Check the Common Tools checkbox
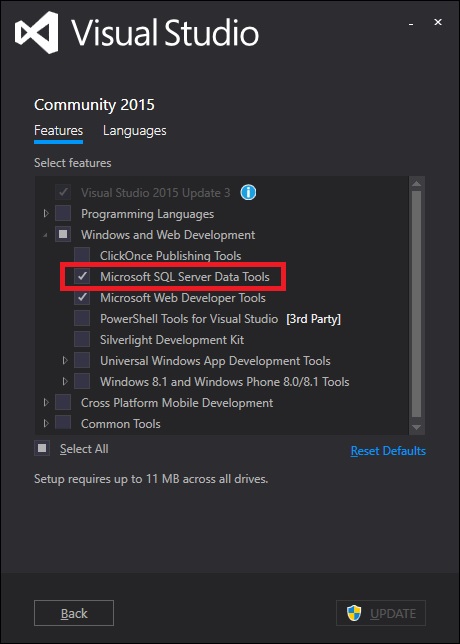Viewport: 460px width, 644px height. 63,423
